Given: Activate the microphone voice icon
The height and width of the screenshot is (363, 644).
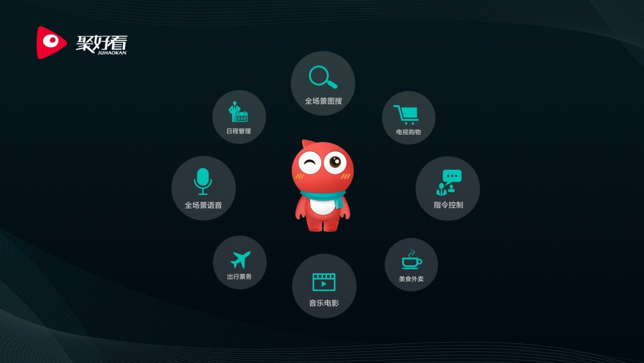Looking at the screenshot, I should (203, 181).
